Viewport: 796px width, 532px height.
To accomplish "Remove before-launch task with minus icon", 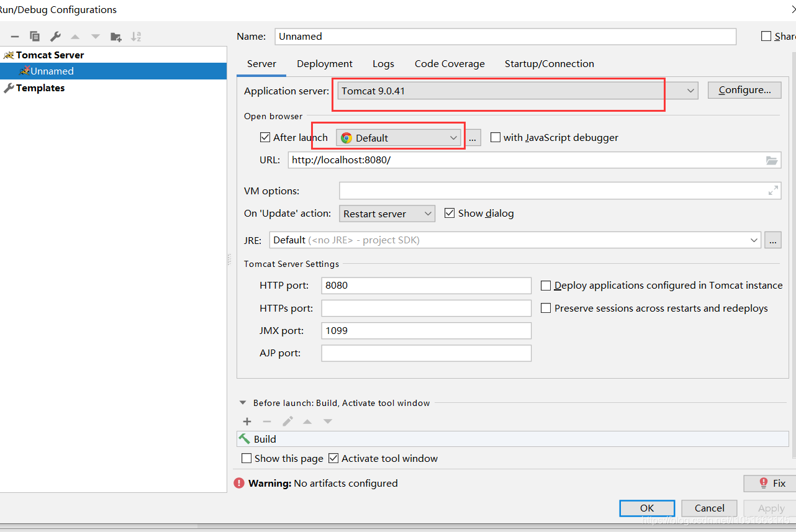I will (x=267, y=422).
